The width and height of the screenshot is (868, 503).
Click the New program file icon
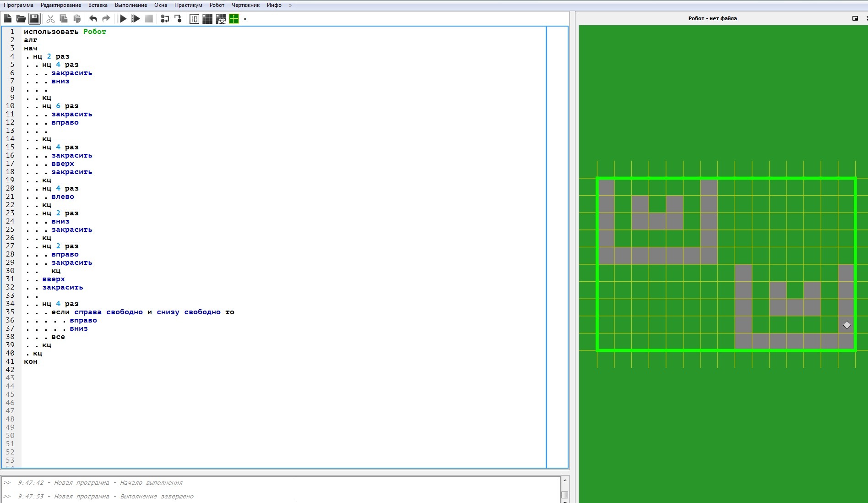tap(8, 19)
